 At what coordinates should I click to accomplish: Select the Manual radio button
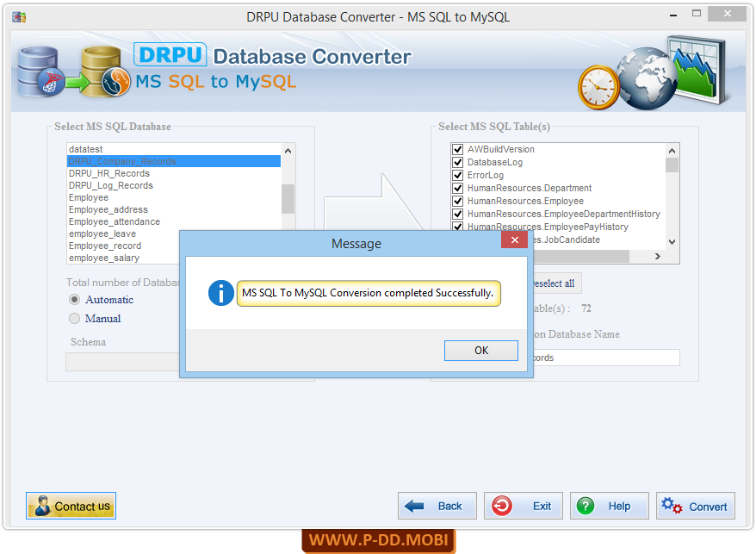coord(74,319)
